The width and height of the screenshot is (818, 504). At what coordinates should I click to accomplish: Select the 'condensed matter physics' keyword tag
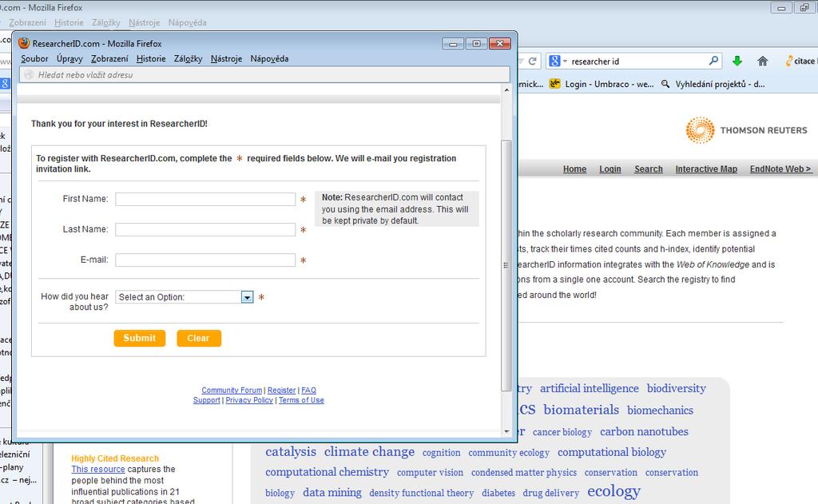coord(524,473)
